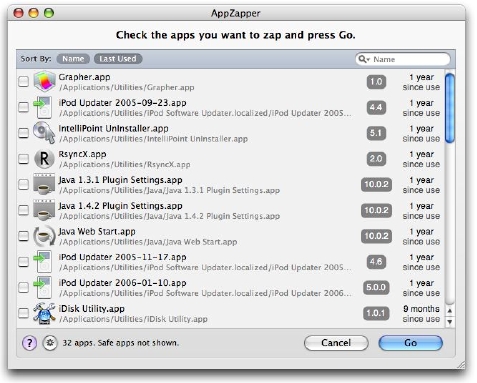The width and height of the screenshot is (477, 383).
Task: Check the Grapher.app checkbox
Action: coord(23,81)
